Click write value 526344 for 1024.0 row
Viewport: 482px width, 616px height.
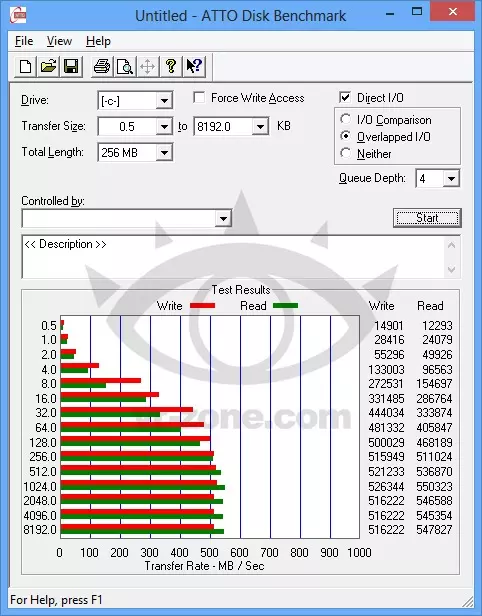pos(386,486)
